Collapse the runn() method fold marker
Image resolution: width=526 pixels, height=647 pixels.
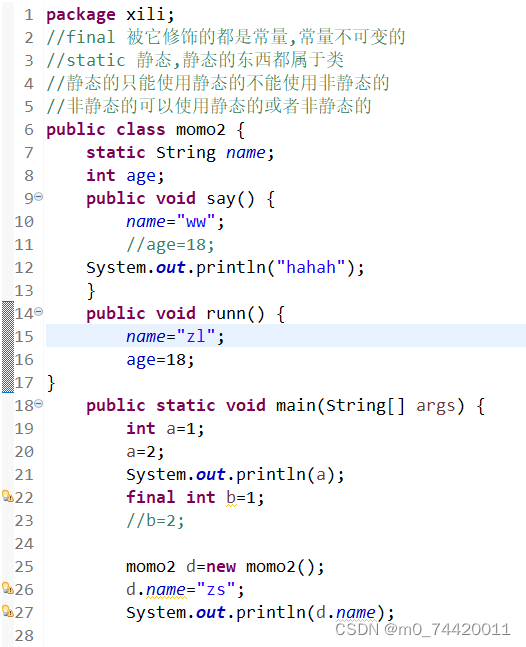point(38,312)
